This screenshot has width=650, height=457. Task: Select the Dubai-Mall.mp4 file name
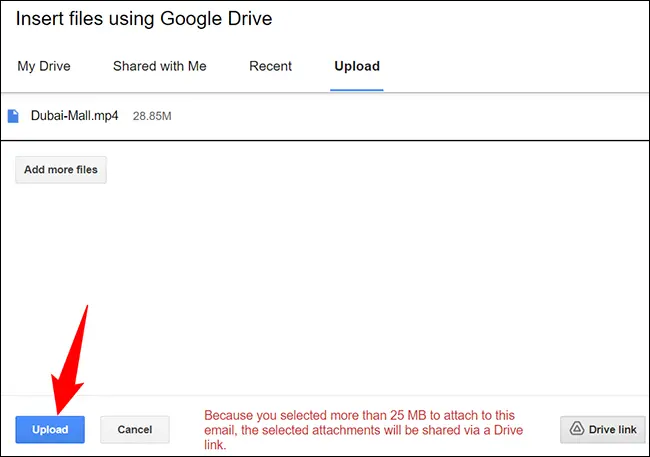coord(75,116)
